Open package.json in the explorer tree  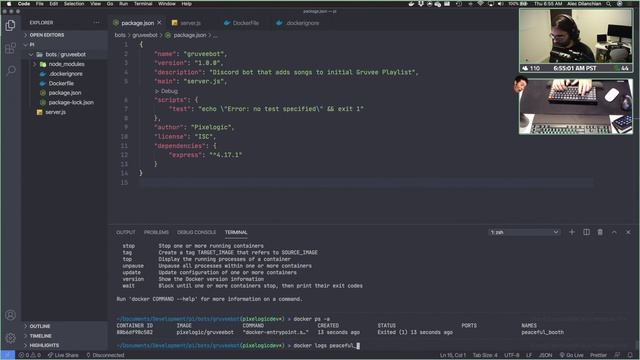pyautogui.click(x=64, y=93)
